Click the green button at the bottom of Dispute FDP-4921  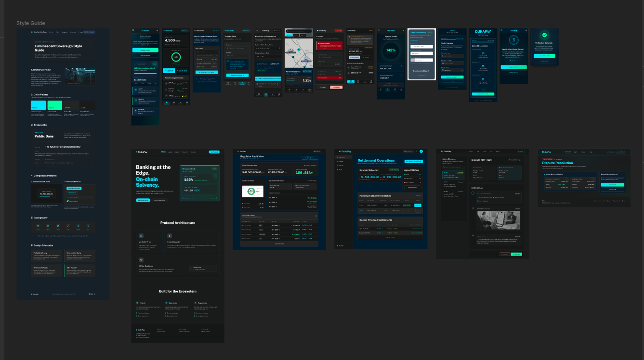pos(516,254)
